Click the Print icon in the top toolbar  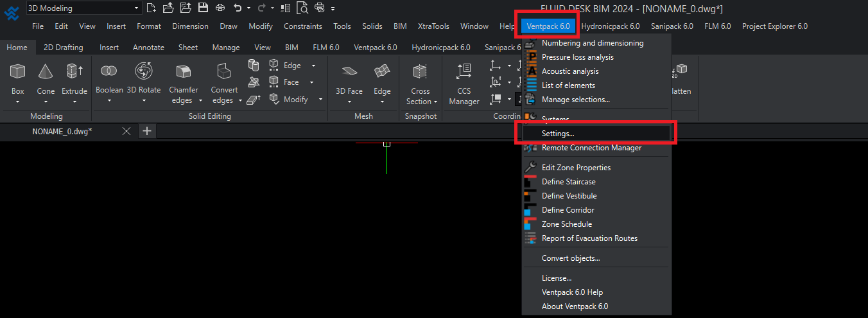click(x=220, y=8)
